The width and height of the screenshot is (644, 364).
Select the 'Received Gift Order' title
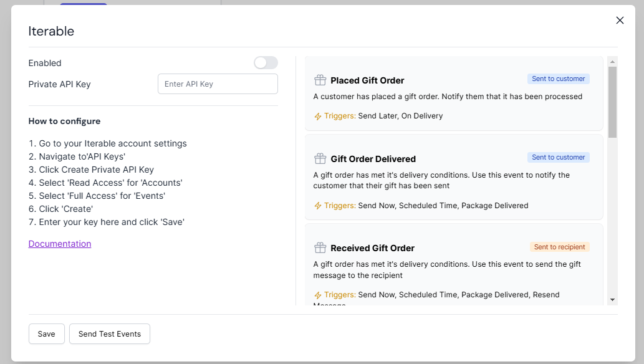373,248
